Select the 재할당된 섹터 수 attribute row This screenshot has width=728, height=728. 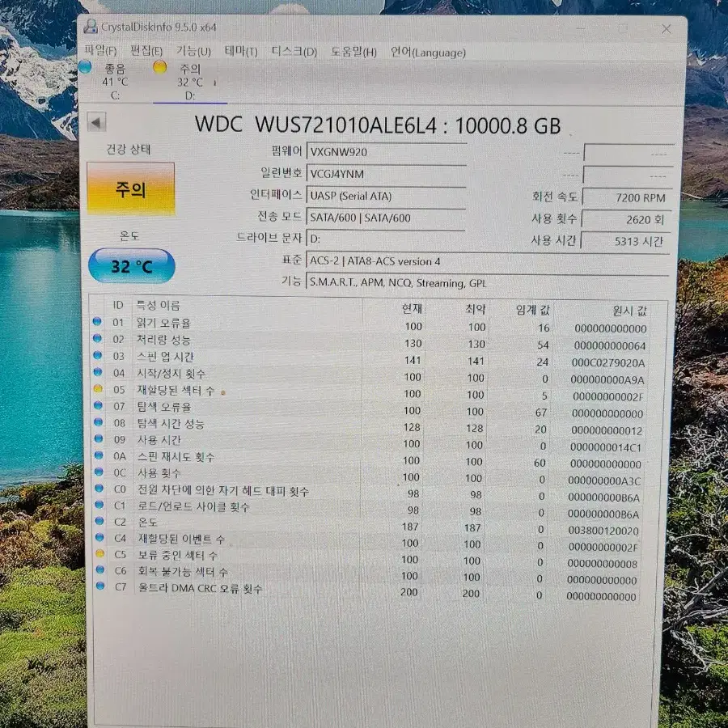(x=371, y=392)
